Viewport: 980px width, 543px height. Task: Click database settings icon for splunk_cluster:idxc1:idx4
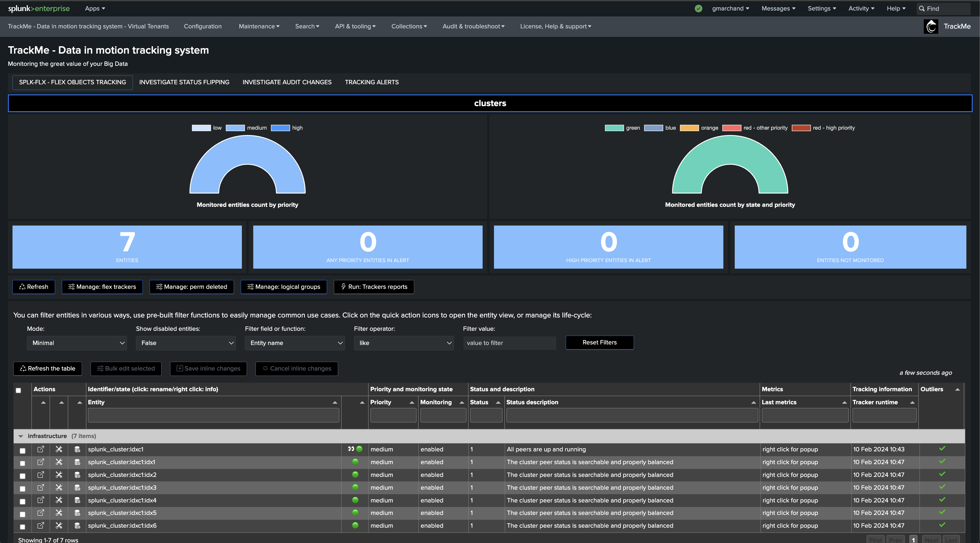pos(77,500)
